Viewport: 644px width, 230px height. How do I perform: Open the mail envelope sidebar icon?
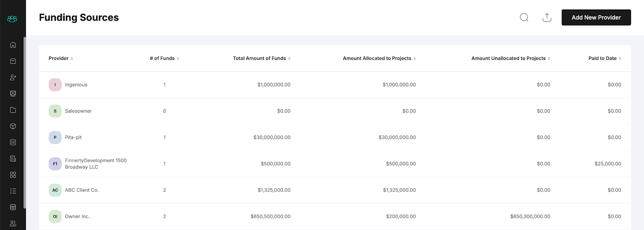tap(13, 61)
